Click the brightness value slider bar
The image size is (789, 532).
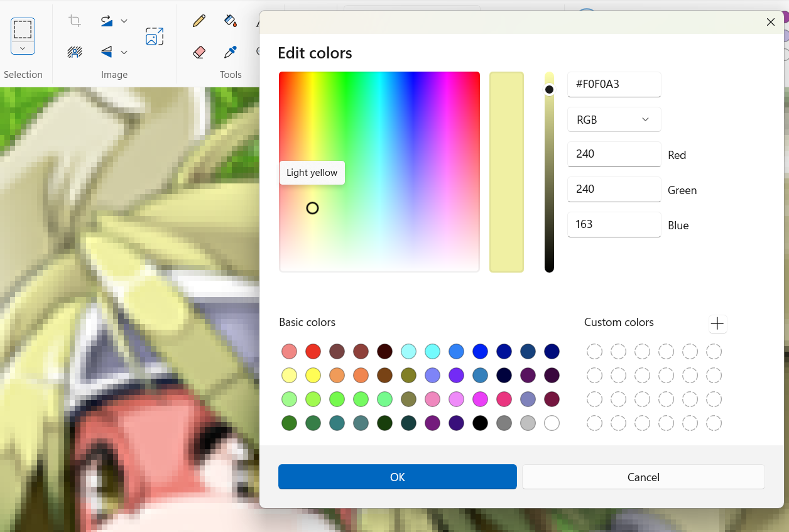pos(549,172)
